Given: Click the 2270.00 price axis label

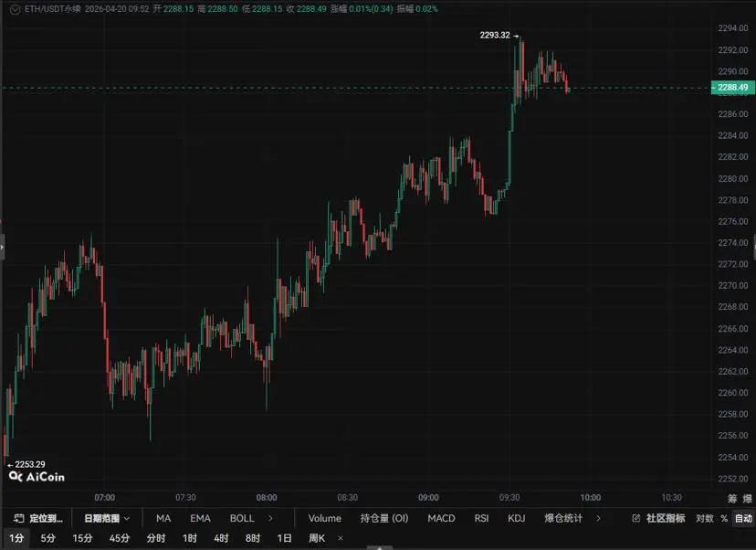Looking at the screenshot, I should (x=733, y=285).
